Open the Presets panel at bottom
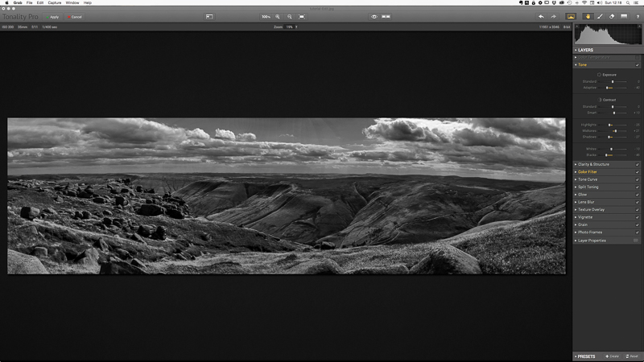644x362 pixels. (x=585, y=356)
